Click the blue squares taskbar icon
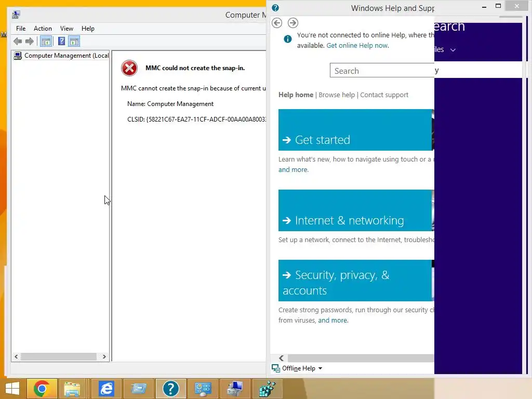The height and width of the screenshot is (399, 532). (268, 389)
